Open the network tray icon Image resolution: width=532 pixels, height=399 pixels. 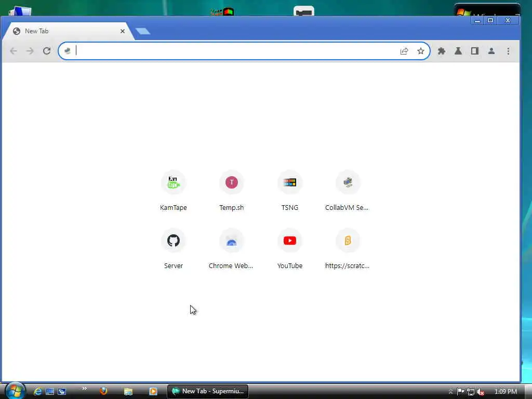click(x=471, y=392)
